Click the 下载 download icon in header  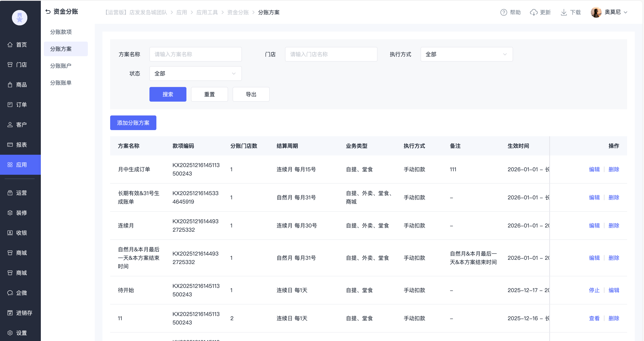tap(564, 12)
